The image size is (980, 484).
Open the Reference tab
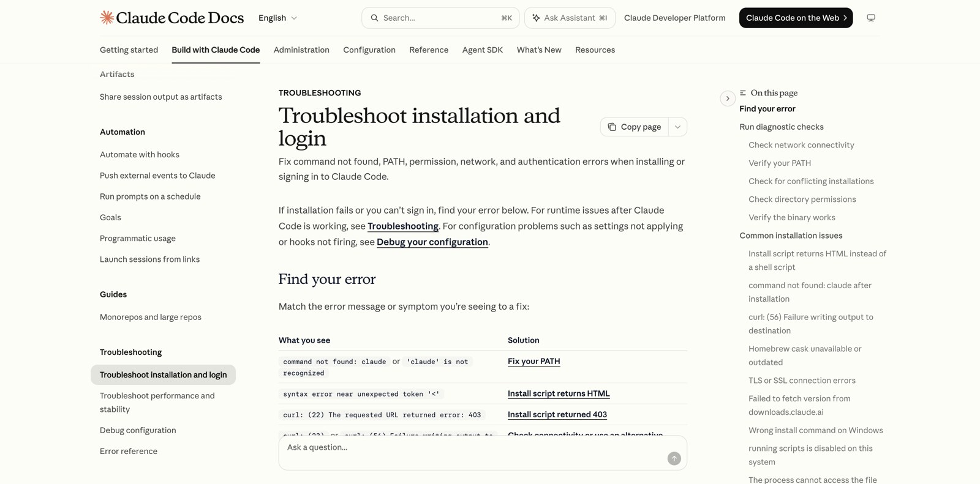(x=429, y=50)
